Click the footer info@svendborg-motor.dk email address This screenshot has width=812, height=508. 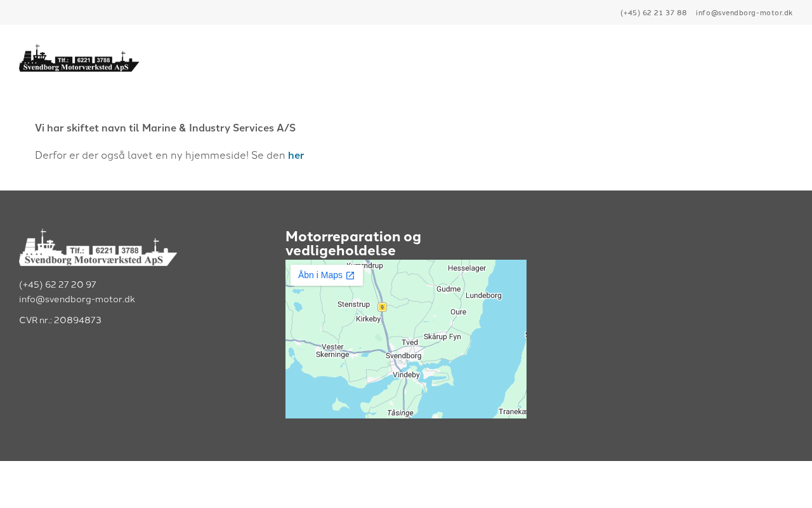tap(77, 299)
